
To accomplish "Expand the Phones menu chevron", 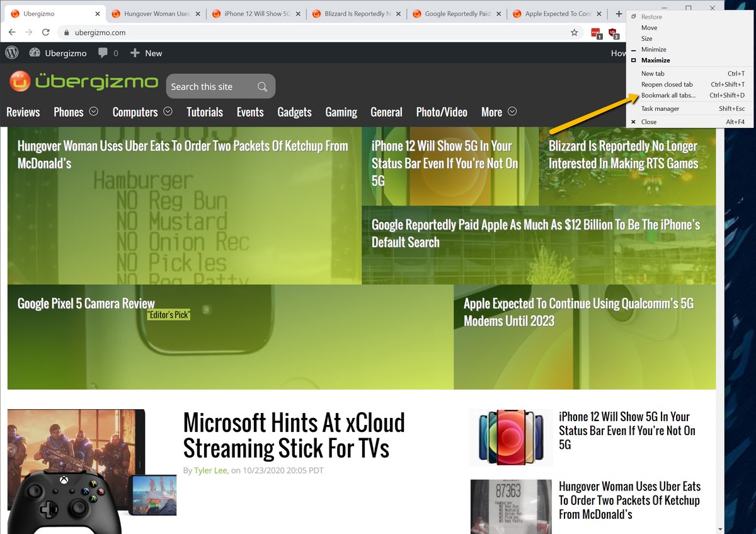I will tap(93, 112).
